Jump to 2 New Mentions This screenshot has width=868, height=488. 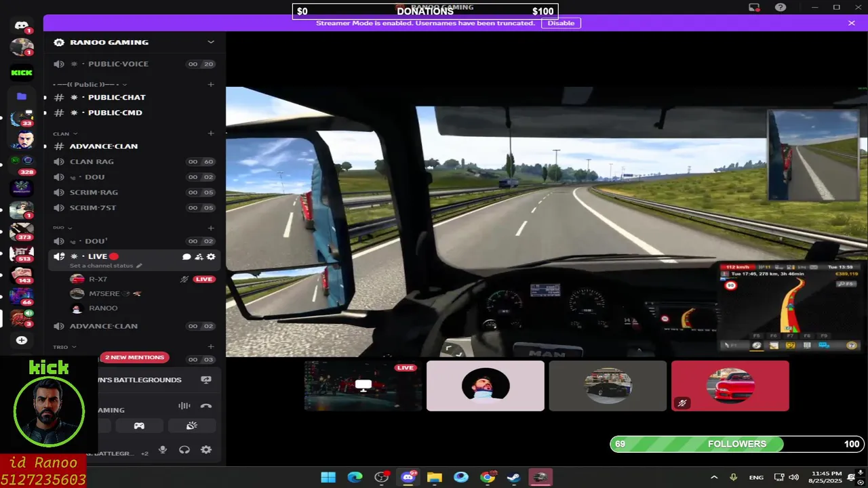pyautogui.click(x=134, y=357)
